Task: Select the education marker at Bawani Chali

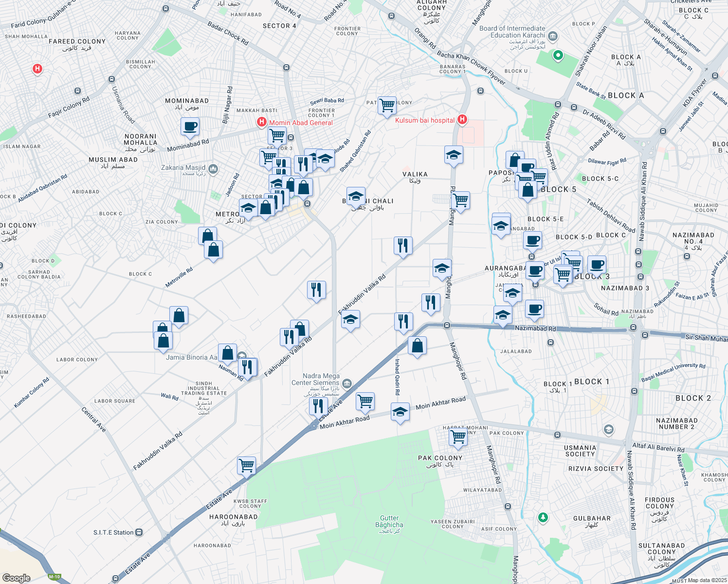Action: click(x=356, y=197)
